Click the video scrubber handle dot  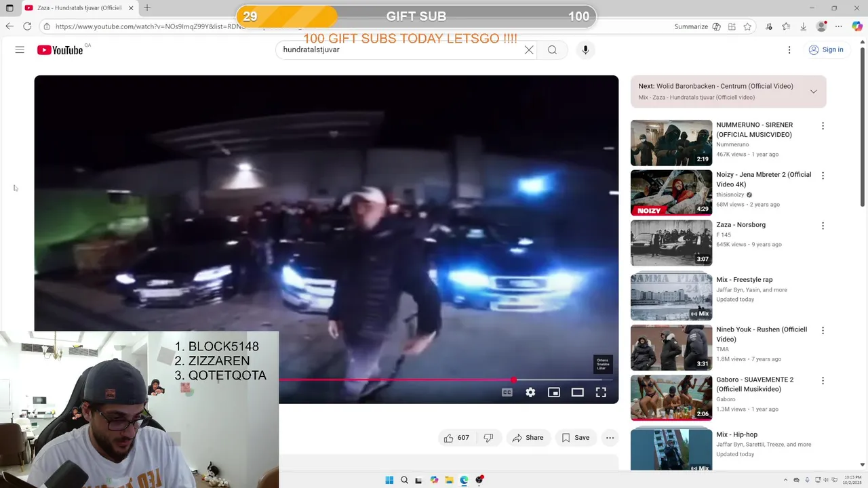pos(514,380)
